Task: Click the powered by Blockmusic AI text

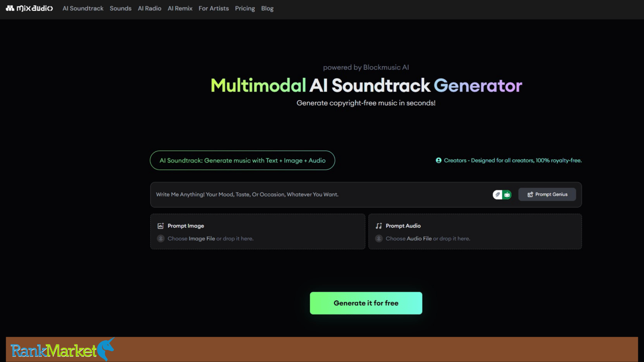Action: pos(366,67)
